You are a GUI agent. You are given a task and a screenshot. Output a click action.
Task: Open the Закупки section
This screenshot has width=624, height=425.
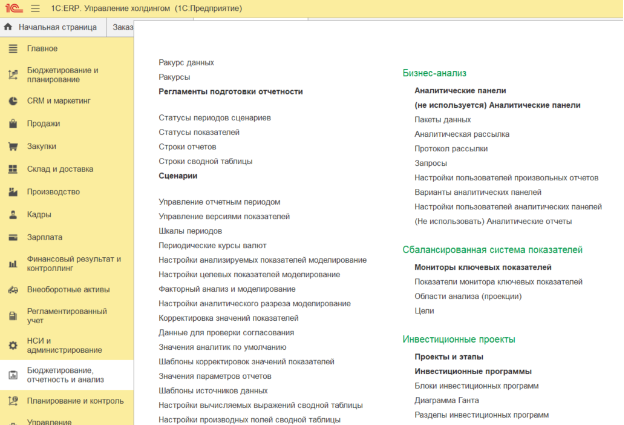click(x=42, y=146)
